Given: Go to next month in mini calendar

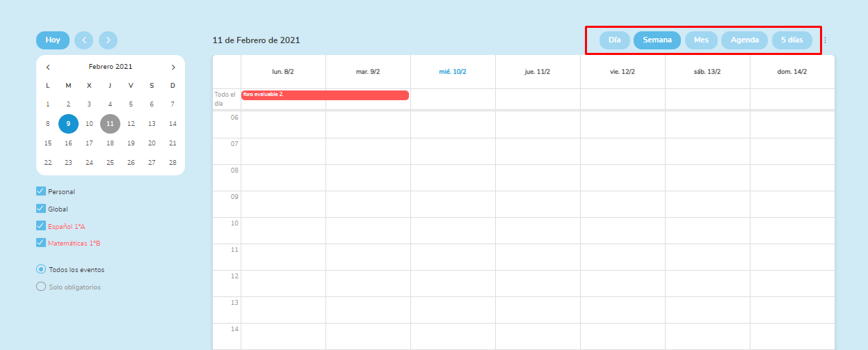Looking at the screenshot, I should coord(173,67).
